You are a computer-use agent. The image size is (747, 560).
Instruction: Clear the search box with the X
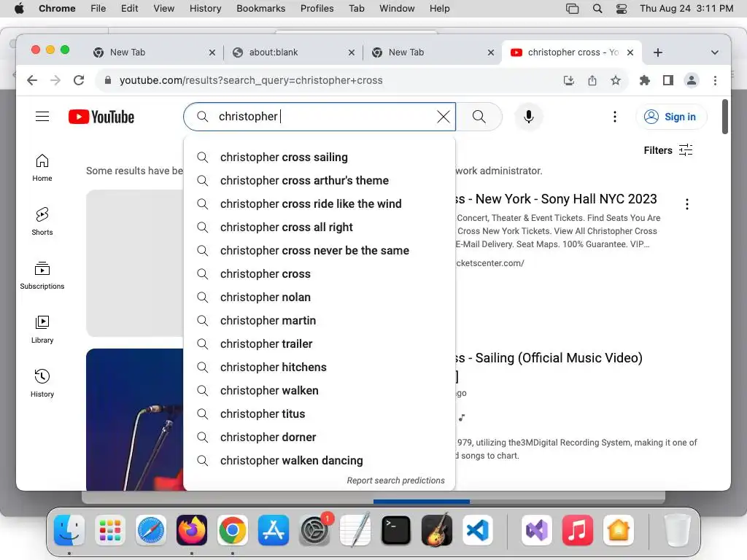coord(443,117)
